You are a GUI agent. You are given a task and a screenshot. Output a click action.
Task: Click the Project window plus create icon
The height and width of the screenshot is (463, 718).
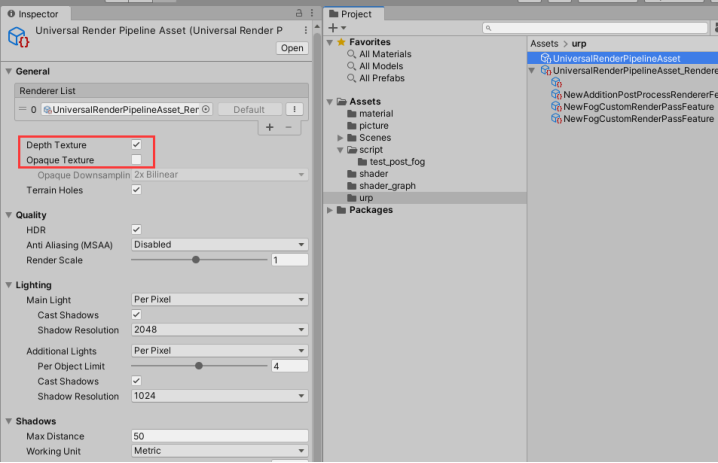coord(333,28)
